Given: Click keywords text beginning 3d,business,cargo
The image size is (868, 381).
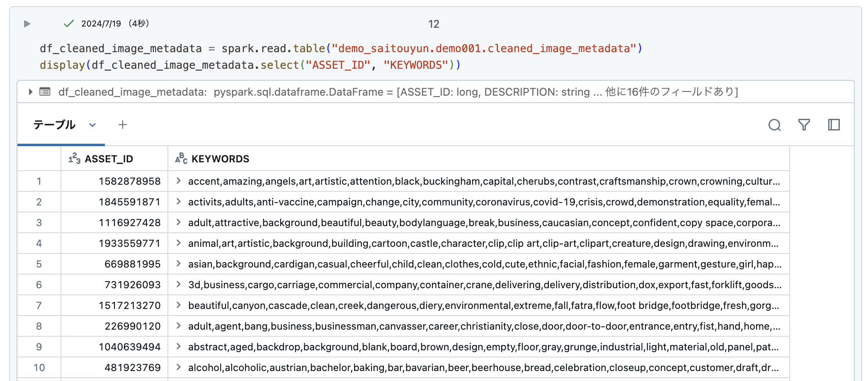Looking at the screenshot, I should 485,285.
